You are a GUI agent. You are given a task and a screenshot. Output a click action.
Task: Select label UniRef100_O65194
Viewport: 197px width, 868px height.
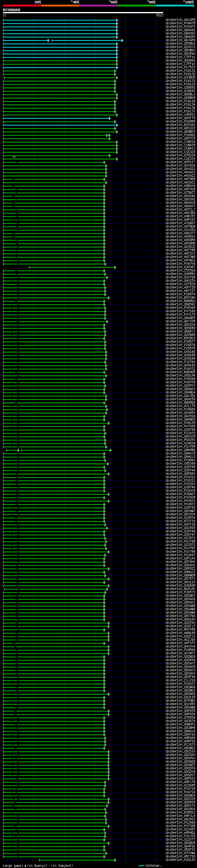coord(180,375)
